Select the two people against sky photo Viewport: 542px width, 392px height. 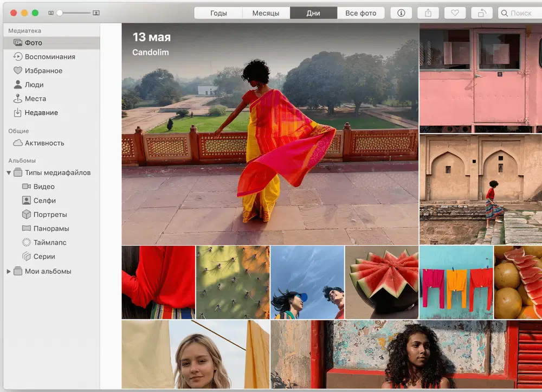pyautogui.click(x=307, y=282)
